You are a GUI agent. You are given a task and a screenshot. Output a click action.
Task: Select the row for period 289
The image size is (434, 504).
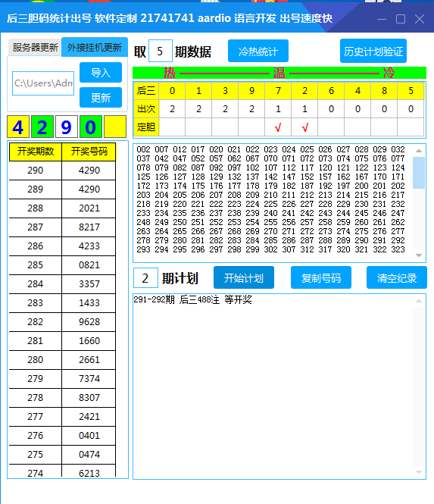point(62,189)
